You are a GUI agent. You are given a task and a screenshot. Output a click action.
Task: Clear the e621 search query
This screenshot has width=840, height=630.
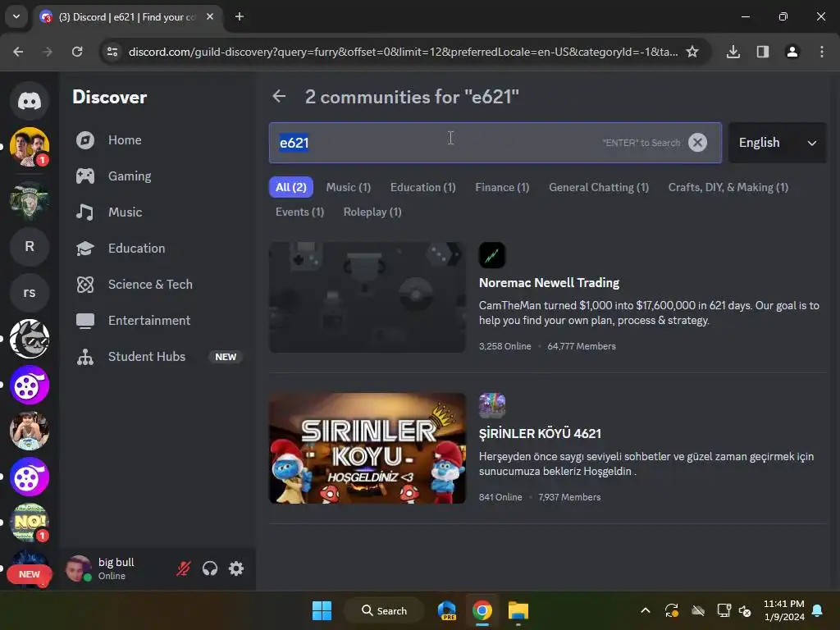697,143
